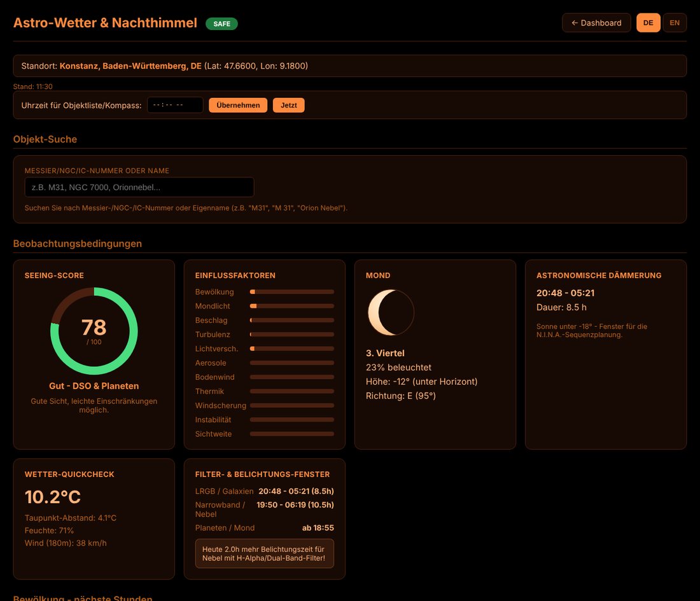This screenshot has height=601, width=700.
Task: Click the 'Richtung: E (95°)' line
Action: [401, 396]
